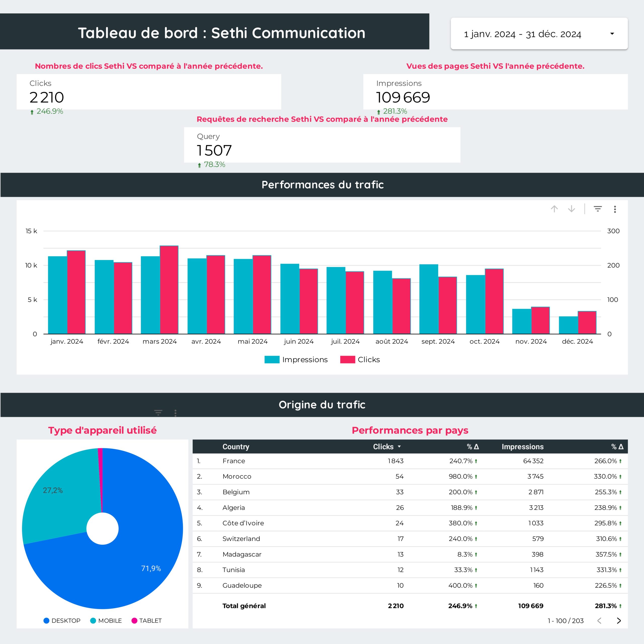
Task: Click France impressions value 64 352
Action: pos(533,461)
